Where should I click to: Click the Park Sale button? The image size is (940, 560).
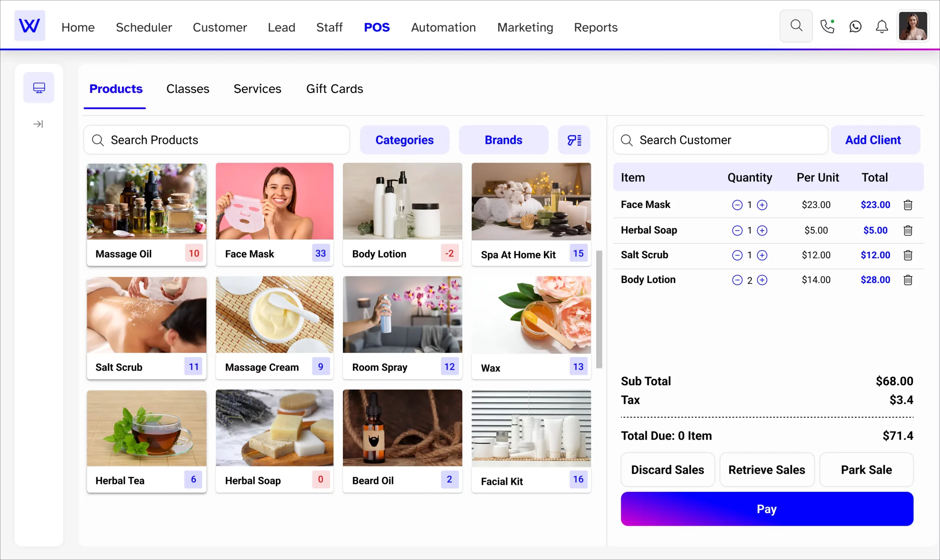866,470
